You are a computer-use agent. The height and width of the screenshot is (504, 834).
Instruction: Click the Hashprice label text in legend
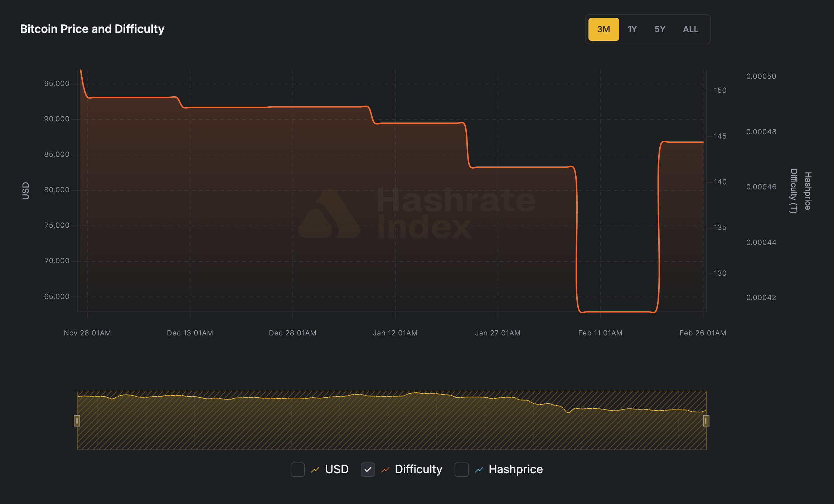point(516,469)
